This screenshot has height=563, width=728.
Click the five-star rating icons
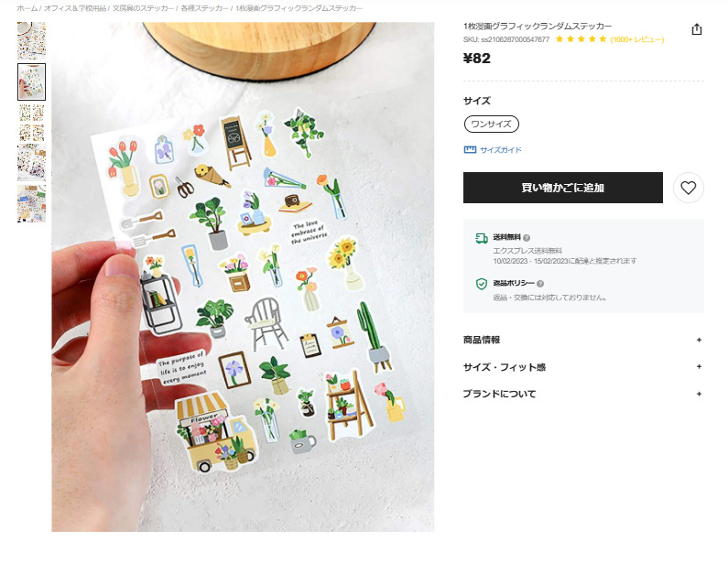[581, 39]
